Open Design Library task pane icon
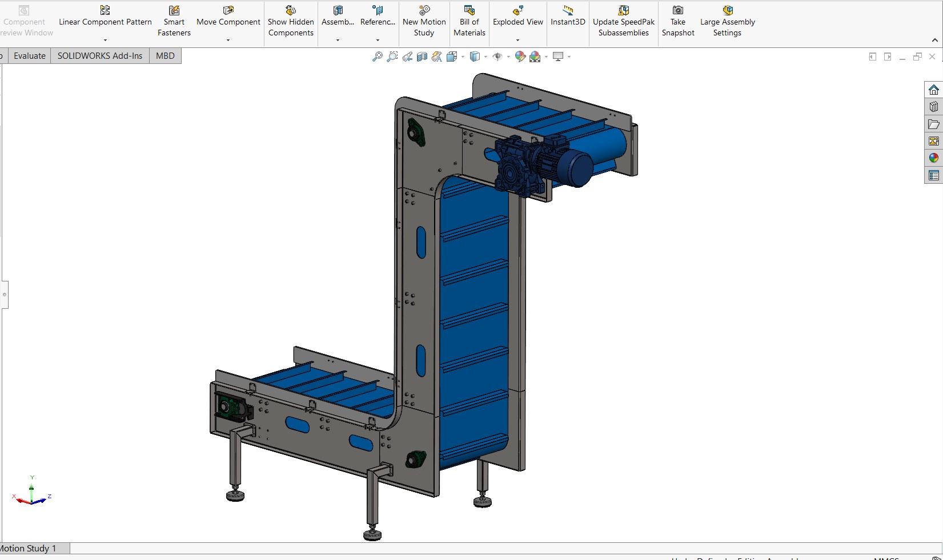Viewport: 943px width, 560px height. click(933, 107)
